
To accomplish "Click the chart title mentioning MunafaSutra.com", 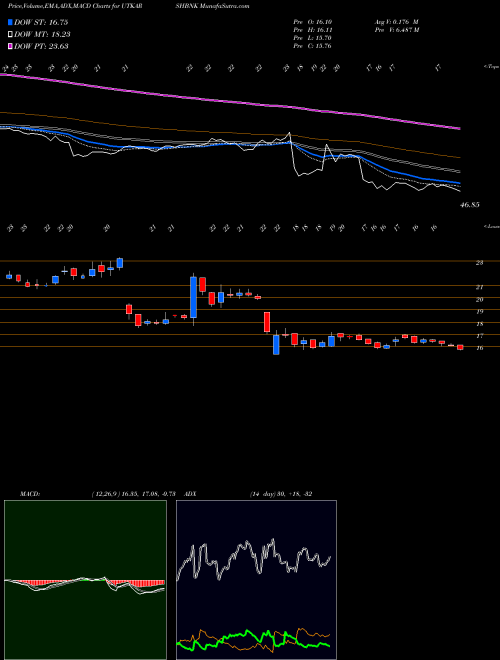I will point(129,6).
